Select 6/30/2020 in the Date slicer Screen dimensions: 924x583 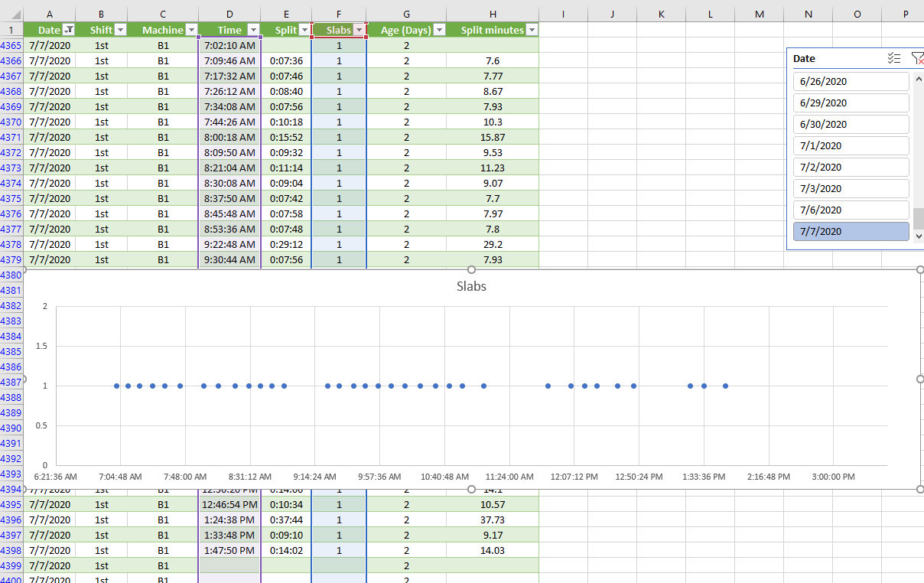click(851, 124)
